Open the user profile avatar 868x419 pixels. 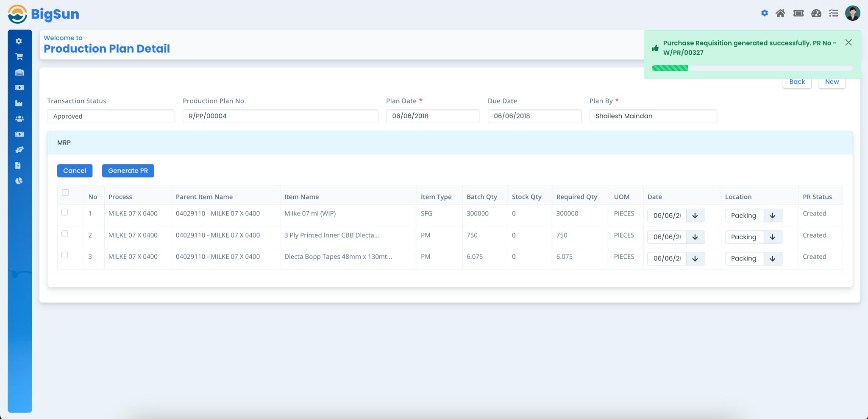[x=852, y=13]
